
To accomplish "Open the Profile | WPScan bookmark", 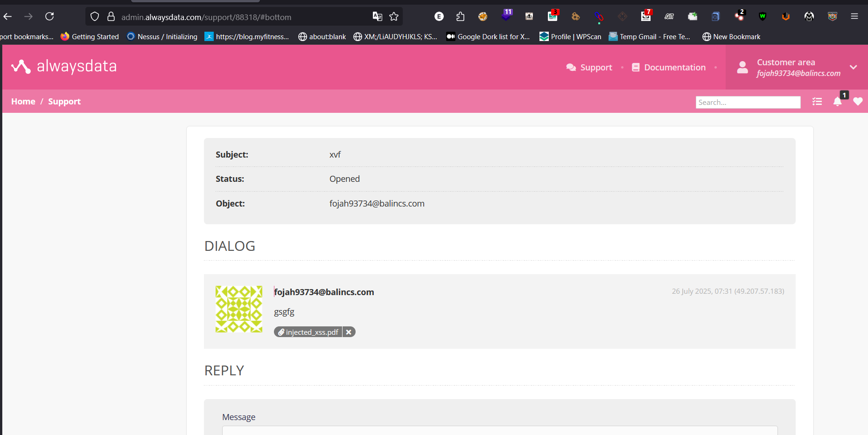I will [x=570, y=37].
